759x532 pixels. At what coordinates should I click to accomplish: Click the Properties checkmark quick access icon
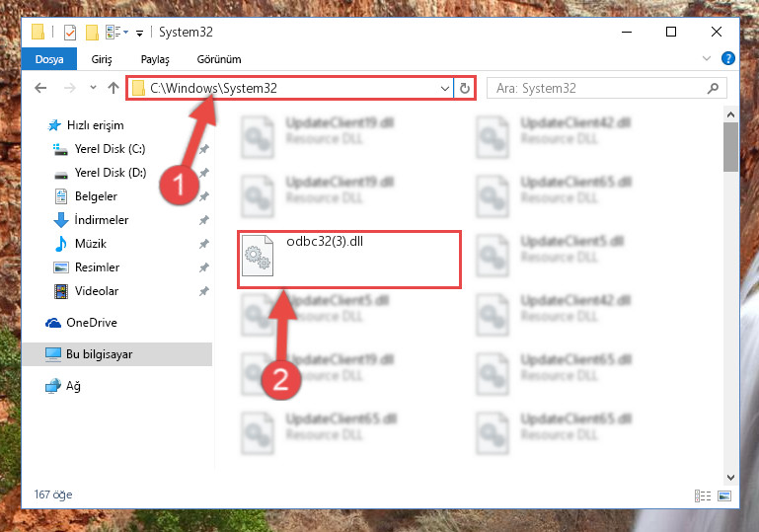(x=70, y=33)
